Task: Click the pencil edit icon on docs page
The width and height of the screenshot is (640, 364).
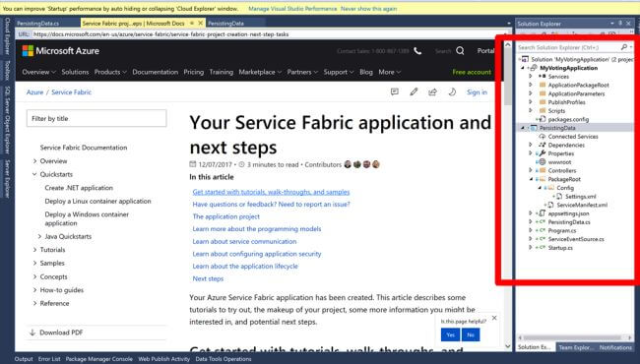Action: [414, 91]
